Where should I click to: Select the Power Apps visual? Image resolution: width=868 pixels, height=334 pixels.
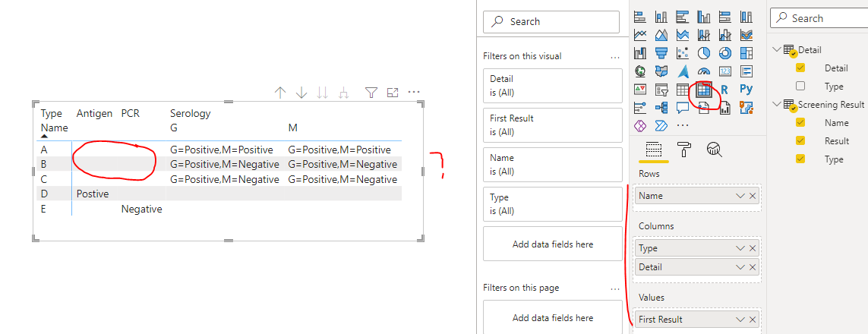pos(640,125)
